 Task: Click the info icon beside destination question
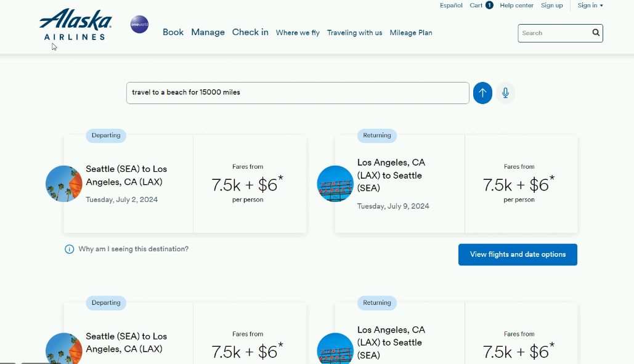(x=69, y=249)
